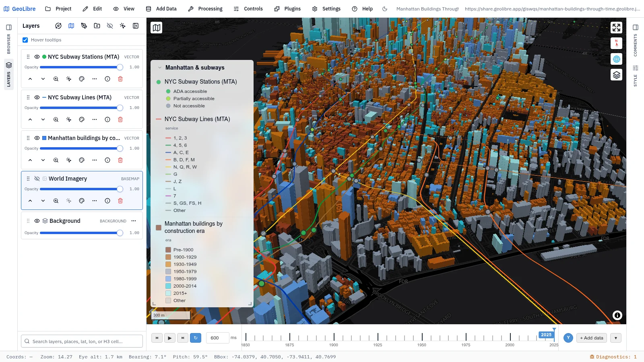Move NYC Subway Lines layer up

click(x=30, y=119)
